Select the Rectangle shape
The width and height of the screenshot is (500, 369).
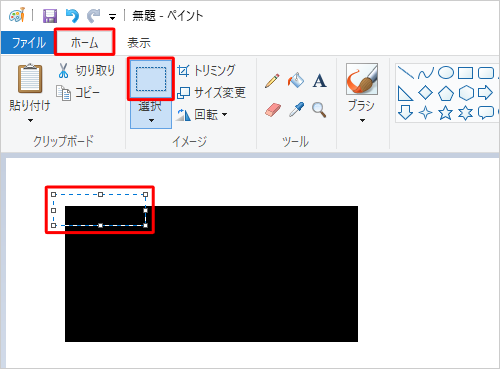[465, 73]
